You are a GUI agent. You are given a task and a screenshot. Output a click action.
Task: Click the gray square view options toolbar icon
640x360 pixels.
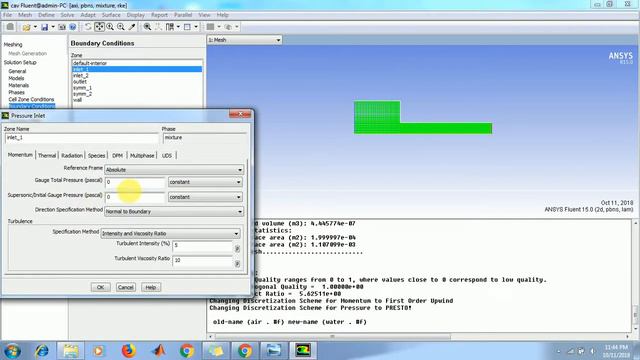(210, 27)
